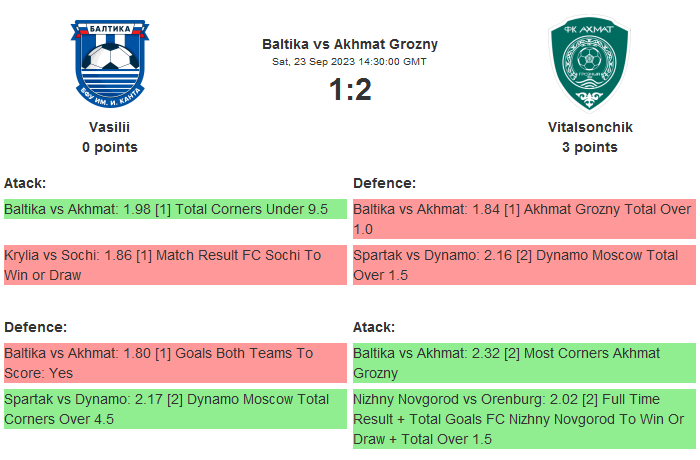Click the 1:2 final score
Image resolution: width=700 pixels, height=460 pixels.
350,90
